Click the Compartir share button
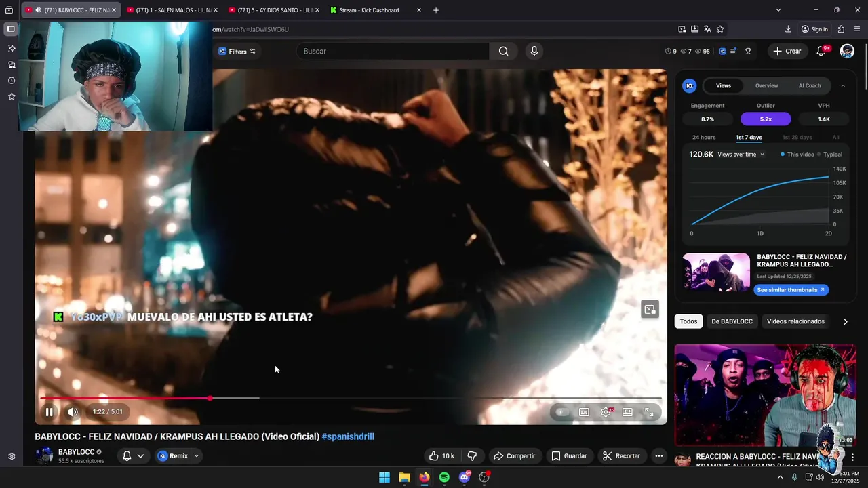868x488 pixels. pyautogui.click(x=514, y=456)
